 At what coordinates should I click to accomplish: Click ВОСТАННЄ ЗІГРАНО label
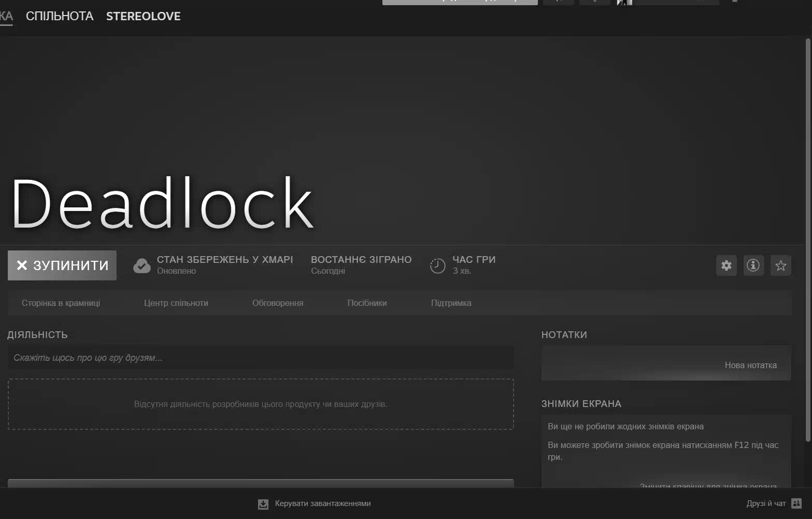click(361, 259)
